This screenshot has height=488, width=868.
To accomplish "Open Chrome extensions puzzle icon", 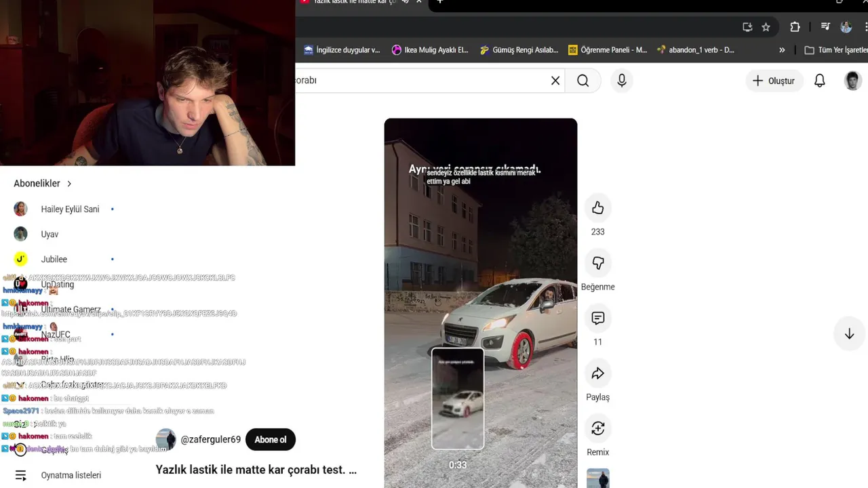I will click(x=795, y=27).
